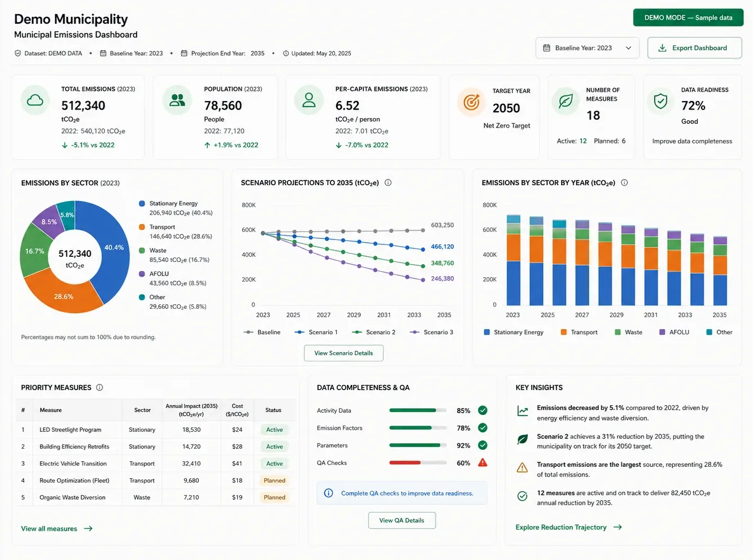Click the person icon on Per-Capita Emissions card
The width and height of the screenshot is (753, 560).
point(309,100)
